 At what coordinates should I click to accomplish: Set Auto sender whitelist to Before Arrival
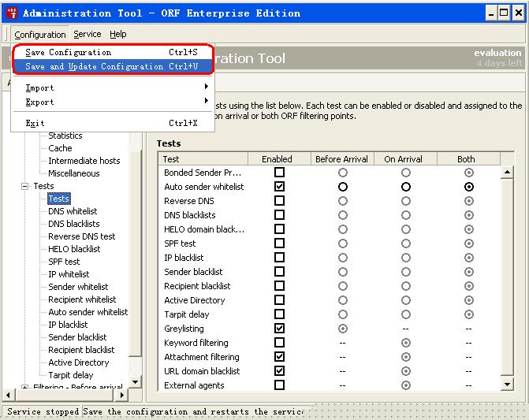point(342,187)
